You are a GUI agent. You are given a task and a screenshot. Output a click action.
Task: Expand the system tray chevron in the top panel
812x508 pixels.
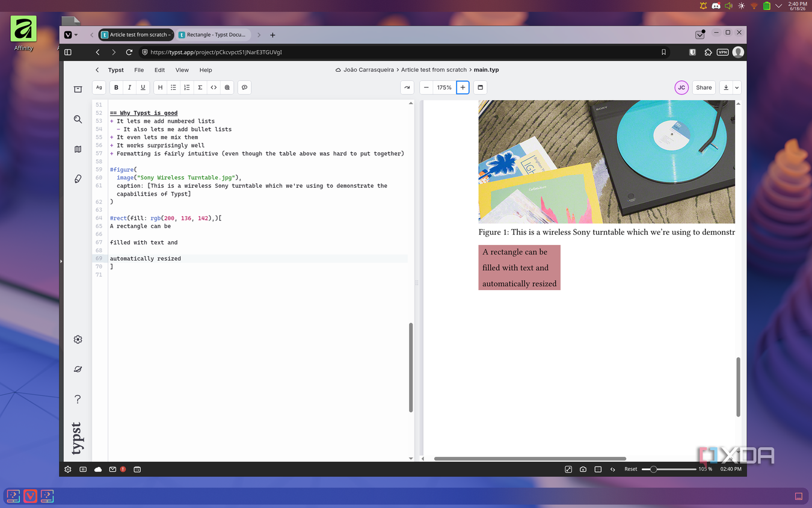778,5
